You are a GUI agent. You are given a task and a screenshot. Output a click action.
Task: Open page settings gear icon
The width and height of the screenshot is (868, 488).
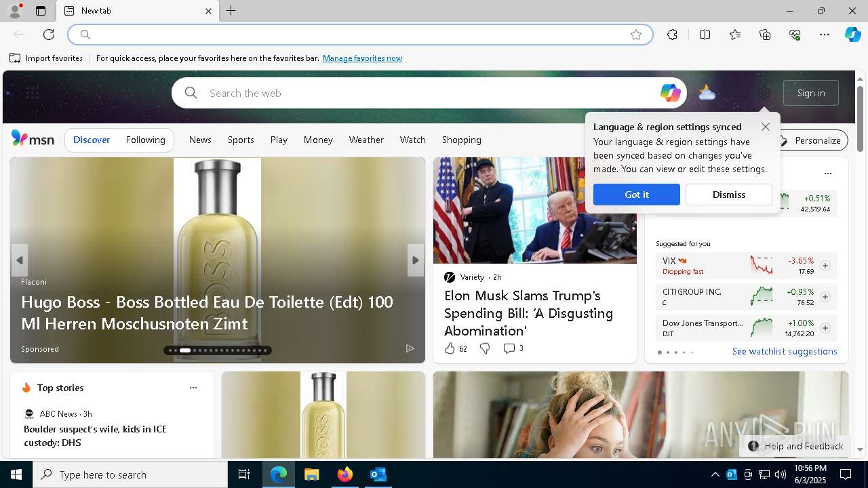point(764,93)
